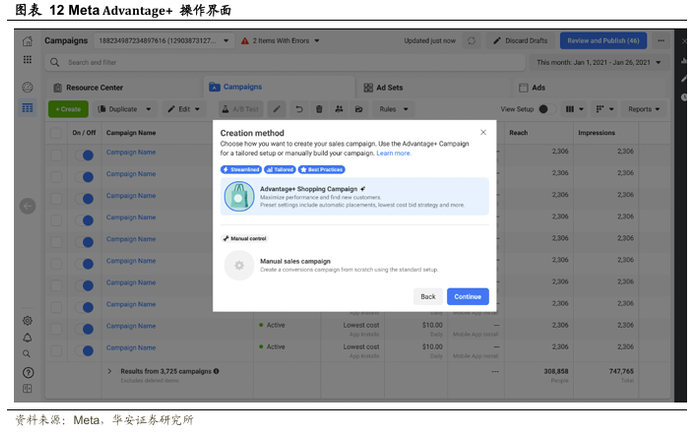This screenshot has height=435, width=700.
Task: Click the tag toolbar icon
Action: coord(359,109)
